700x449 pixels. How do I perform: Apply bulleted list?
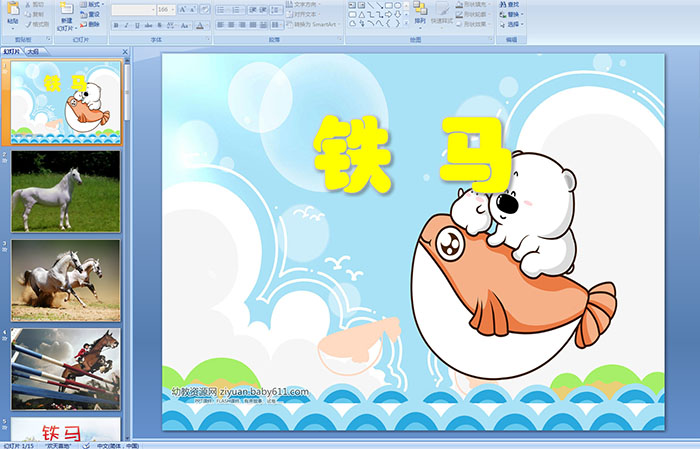click(223, 9)
